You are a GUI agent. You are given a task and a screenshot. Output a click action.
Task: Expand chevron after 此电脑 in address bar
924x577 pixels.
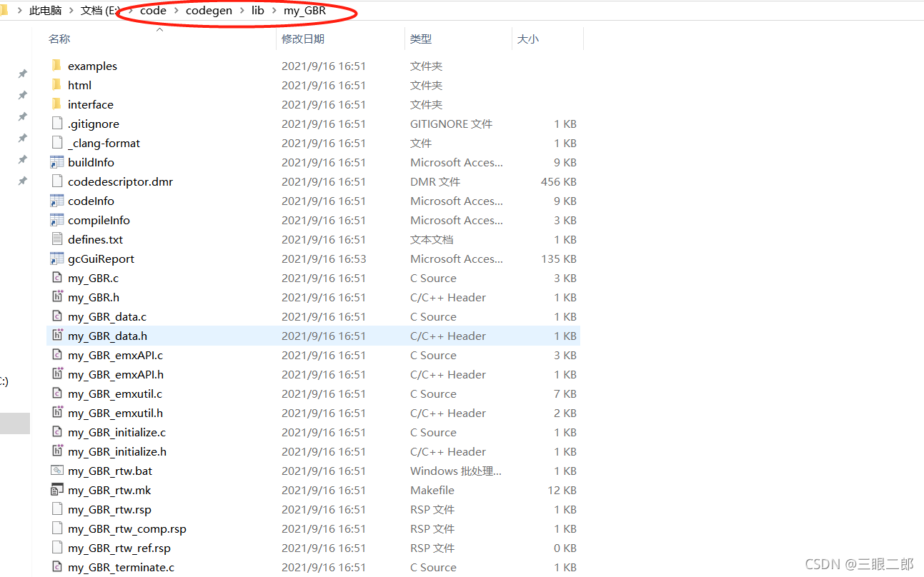[x=71, y=11]
